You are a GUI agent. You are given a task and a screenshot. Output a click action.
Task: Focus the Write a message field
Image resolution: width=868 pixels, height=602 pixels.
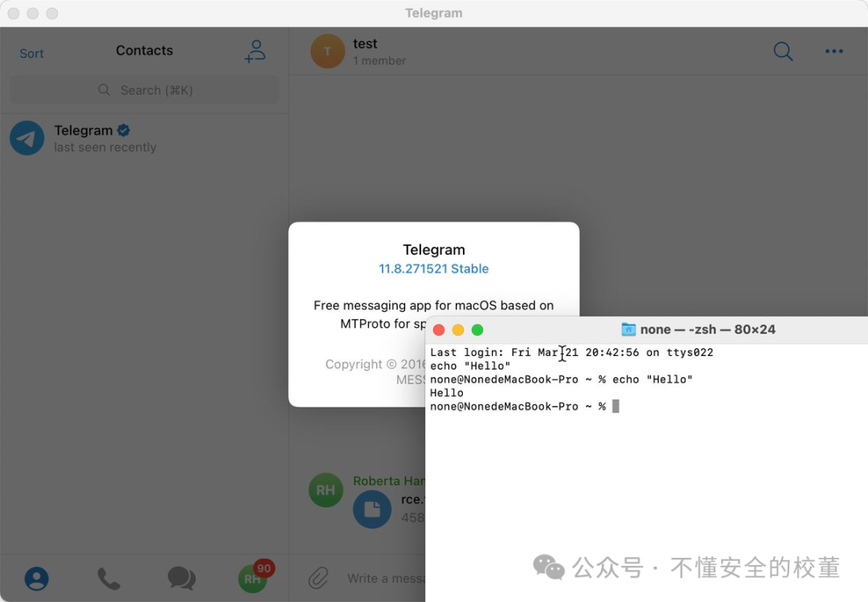[x=385, y=578]
